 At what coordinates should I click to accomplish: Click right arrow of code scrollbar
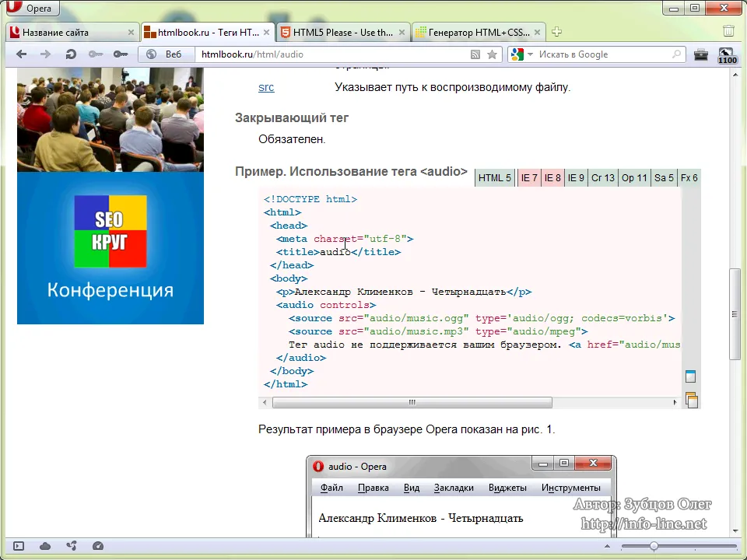[x=675, y=402]
